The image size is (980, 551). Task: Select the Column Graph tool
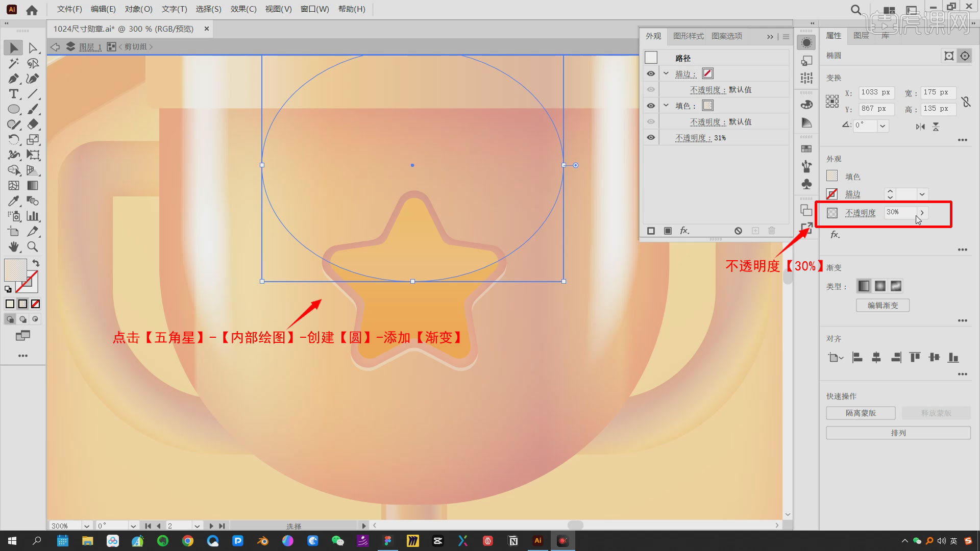[x=33, y=216]
